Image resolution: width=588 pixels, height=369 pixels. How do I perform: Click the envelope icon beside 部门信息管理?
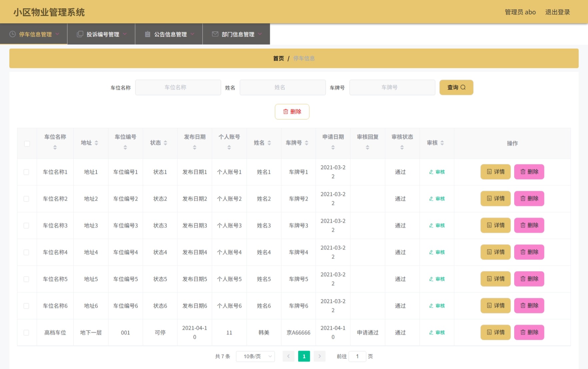215,34
